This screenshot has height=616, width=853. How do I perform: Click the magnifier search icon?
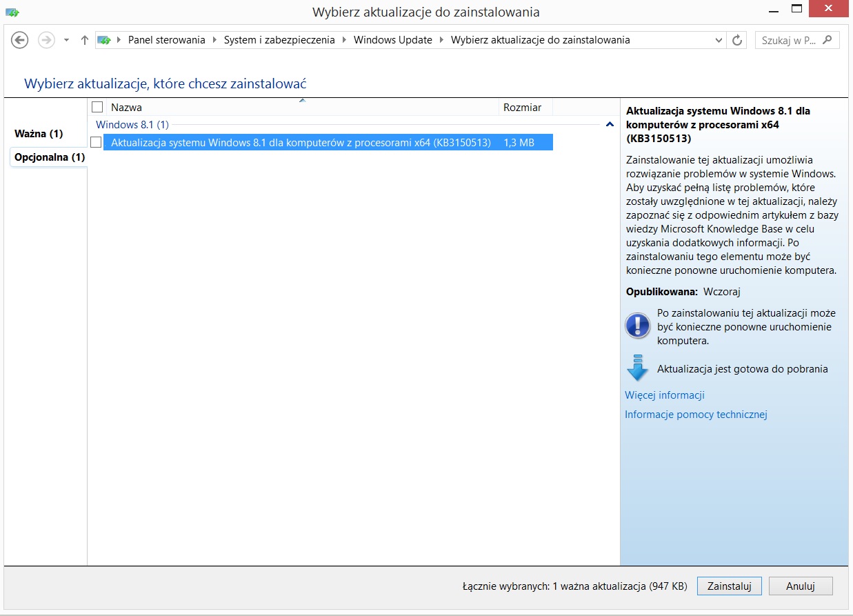click(828, 40)
